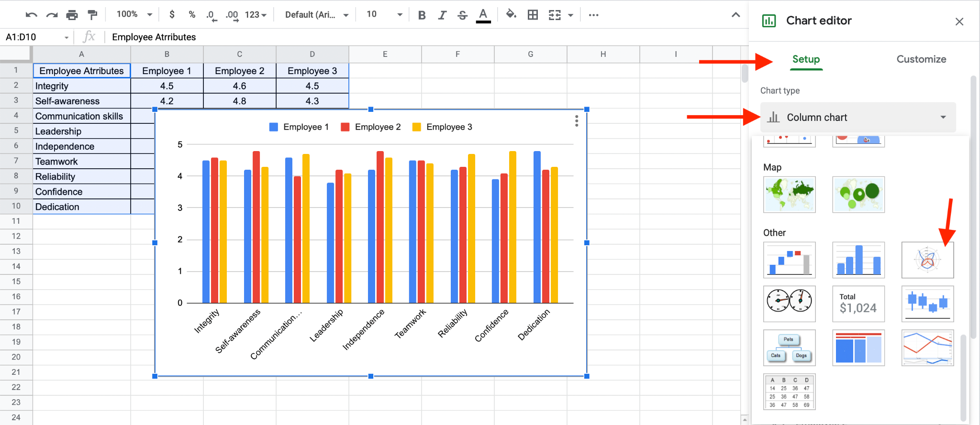Select the tree map chart thumbnail
Image resolution: width=980 pixels, height=425 pixels.
coord(858,348)
